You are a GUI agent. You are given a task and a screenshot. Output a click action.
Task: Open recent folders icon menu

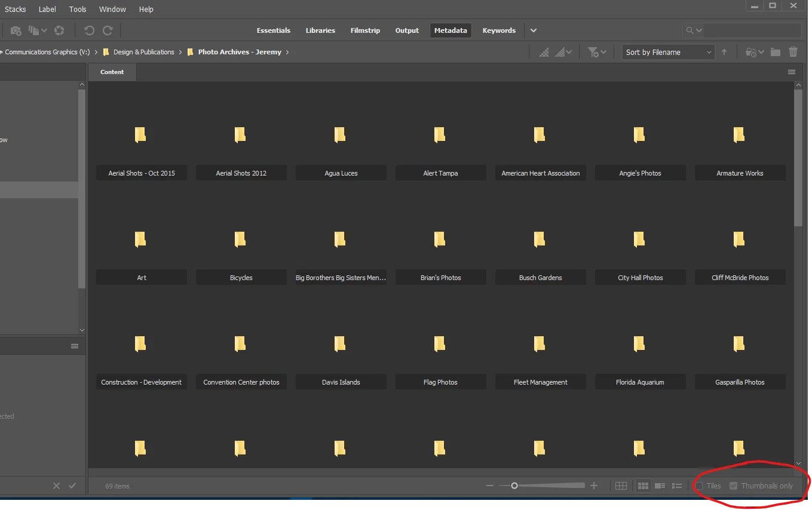[x=755, y=53]
